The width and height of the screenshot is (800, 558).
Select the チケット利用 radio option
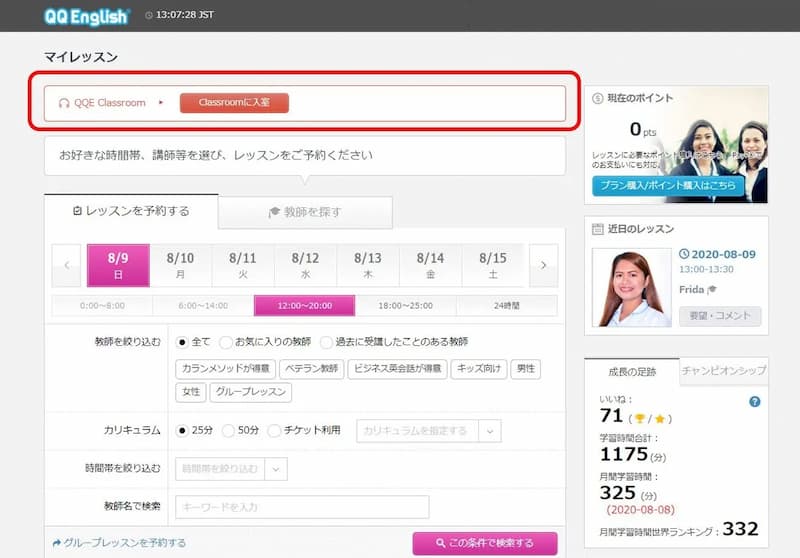click(x=275, y=431)
